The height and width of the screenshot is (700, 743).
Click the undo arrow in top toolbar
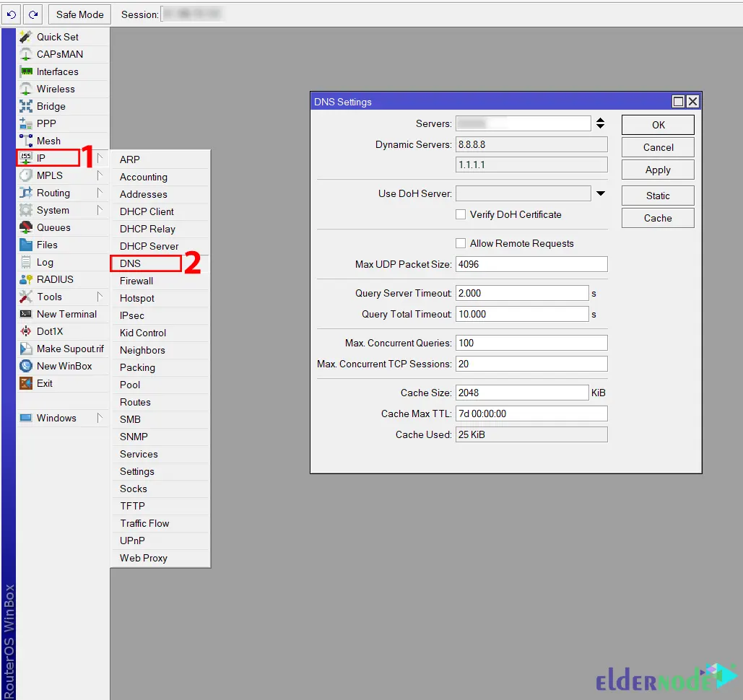coord(12,14)
